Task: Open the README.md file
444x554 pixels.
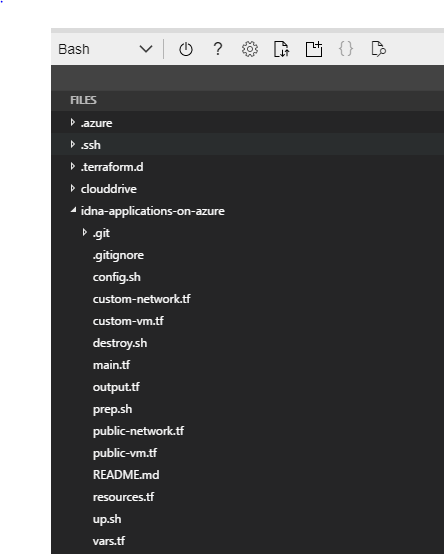Action: (126, 475)
